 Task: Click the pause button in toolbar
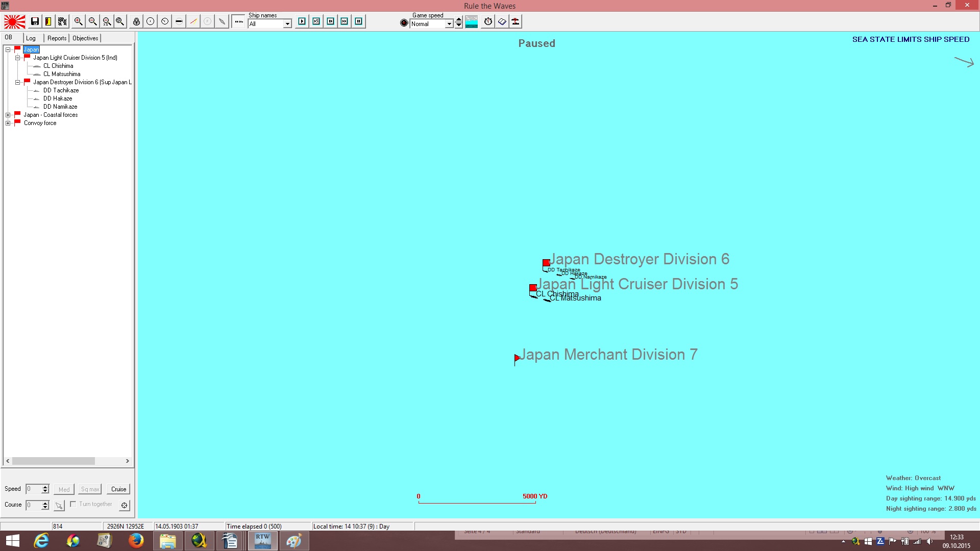[359, 21]
